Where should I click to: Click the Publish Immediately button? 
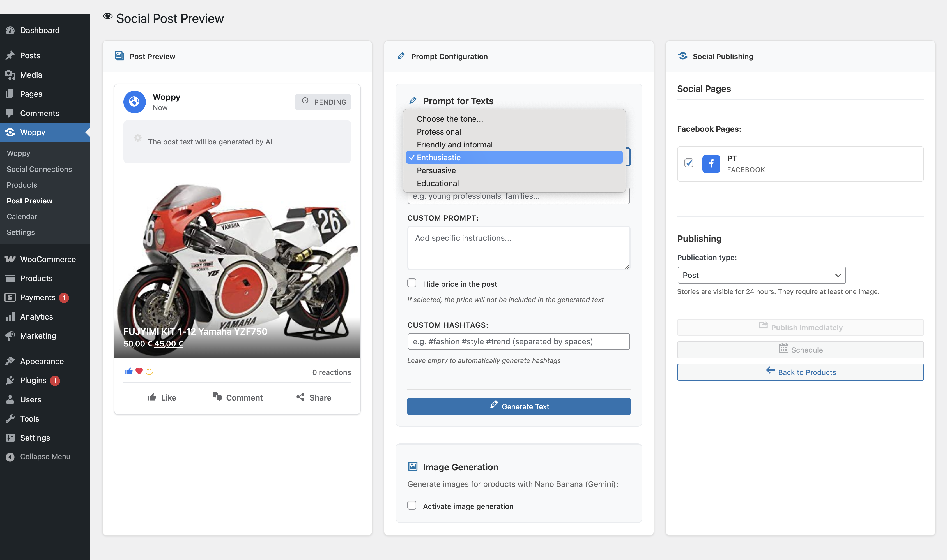tap(801, 327)
